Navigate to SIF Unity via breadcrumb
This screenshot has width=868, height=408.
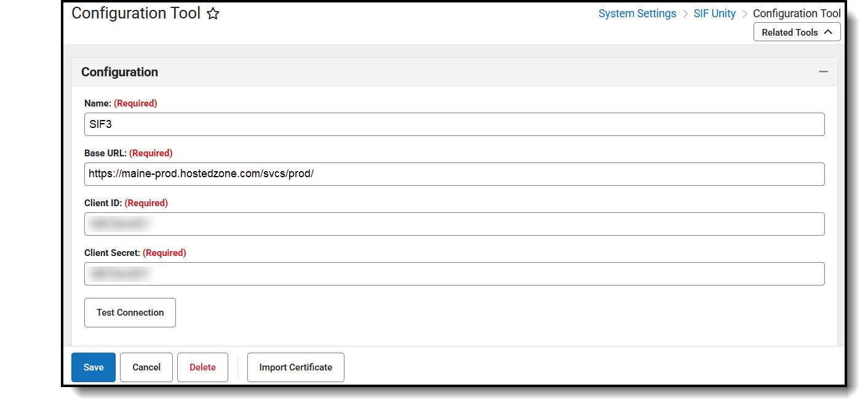pyautogui.click(x=714, y=13)
